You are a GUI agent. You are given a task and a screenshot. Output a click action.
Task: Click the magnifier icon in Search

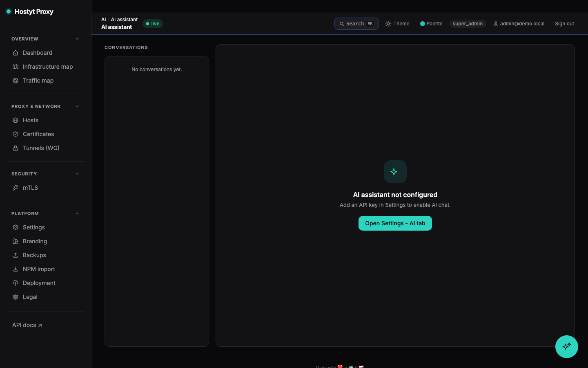pos(342,24)
